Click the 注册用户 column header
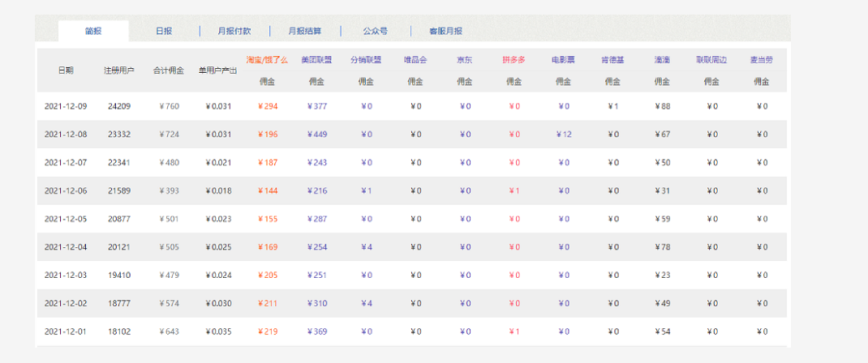This screenshot has width=868, height=363. 119,70
